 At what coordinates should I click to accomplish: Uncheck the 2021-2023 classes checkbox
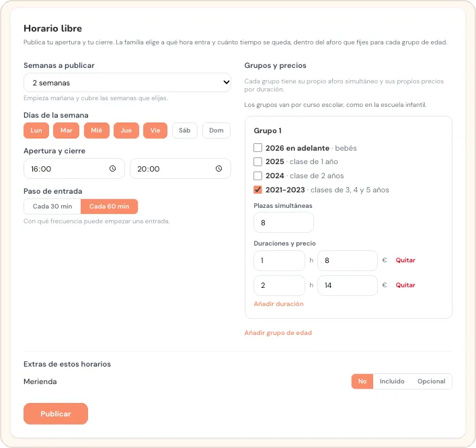(x=257, y=190)
